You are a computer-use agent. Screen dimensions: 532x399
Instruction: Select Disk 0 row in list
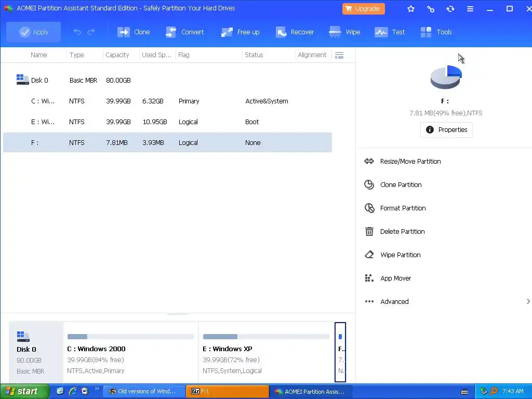pyautogui.click(x=168, y=80)
